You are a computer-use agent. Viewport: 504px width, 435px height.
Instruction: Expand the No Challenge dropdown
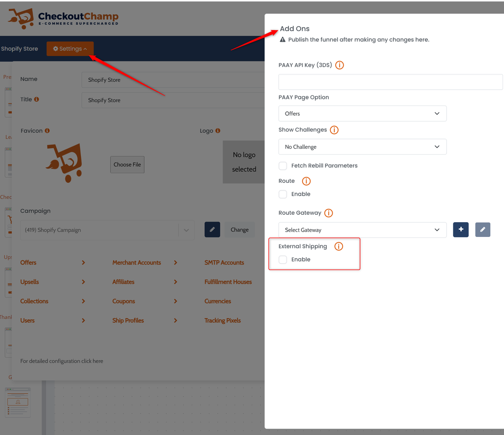tap(362, 147)
